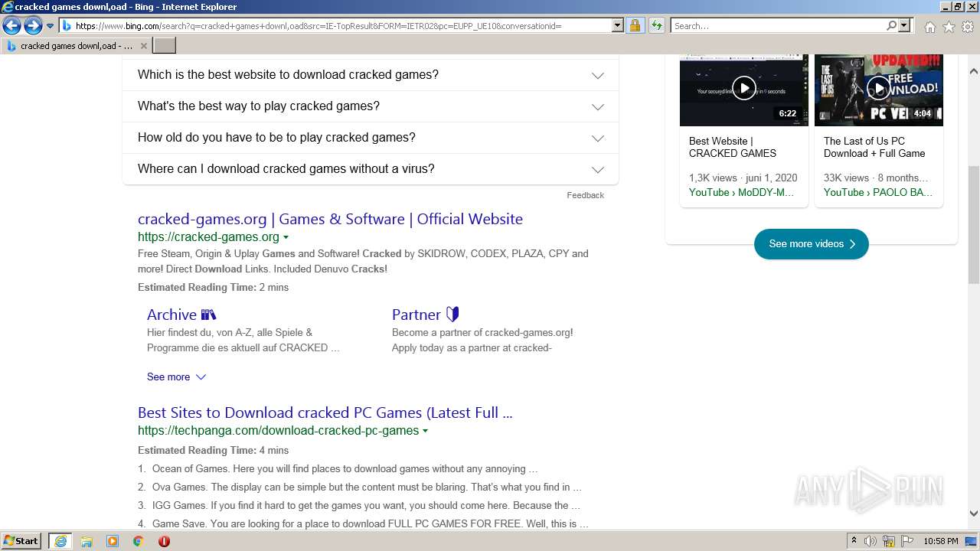Open the address bar autocomplete dropdown arrow
This screenshot has width=980, height=551.
(x=618, y=26)
